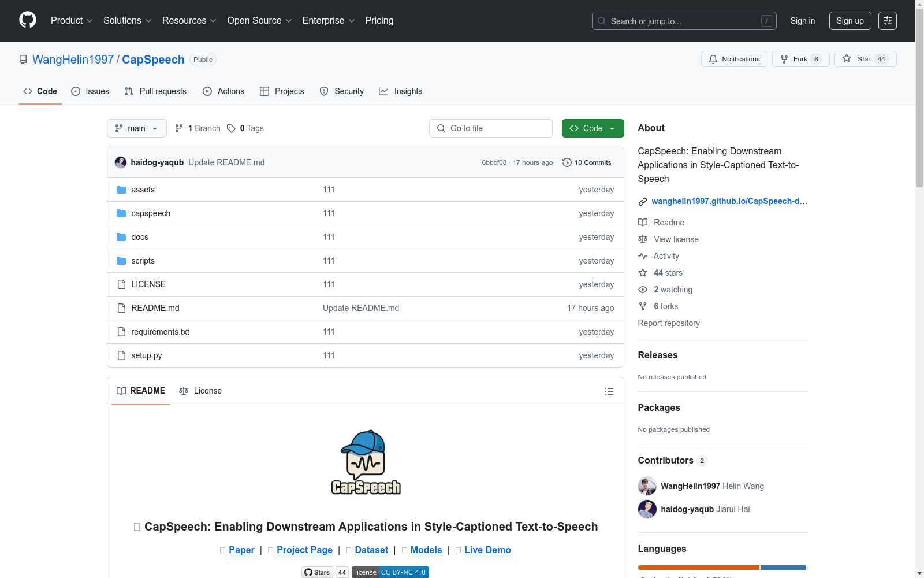Image resolution: width=924 pixels, height=578 pixels.
Task: Click the 10 Commits link
Action: pos(587,162)
